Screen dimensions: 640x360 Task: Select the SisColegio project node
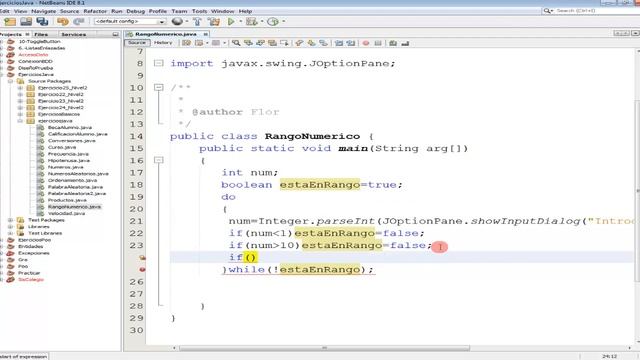[31, 280]
